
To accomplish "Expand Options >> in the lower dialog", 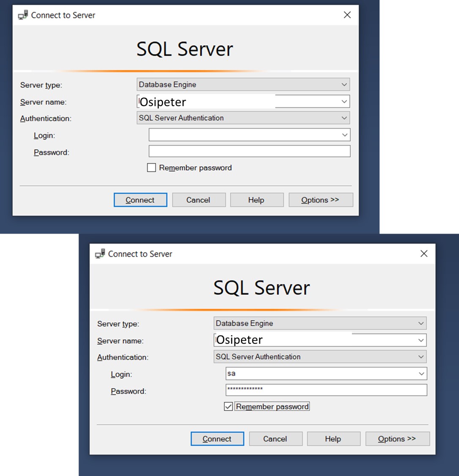I will coord(397,439).
